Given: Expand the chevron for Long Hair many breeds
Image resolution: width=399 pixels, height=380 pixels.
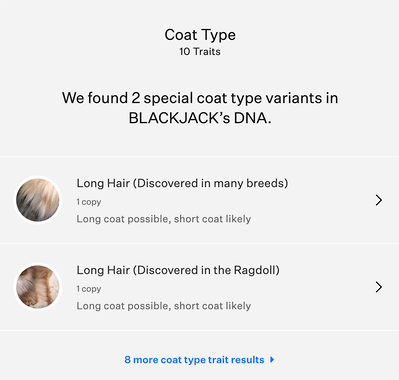Looking at the screenshot, I should click(x=379, y=200).
